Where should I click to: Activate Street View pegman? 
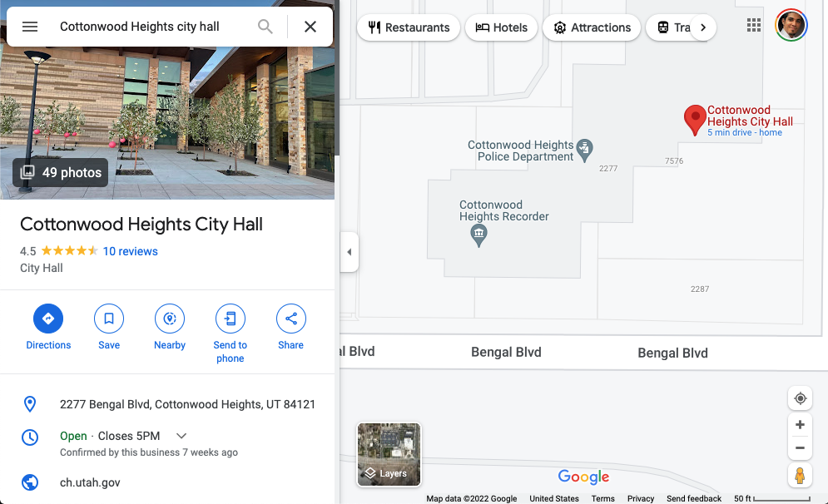coord(800,475)
